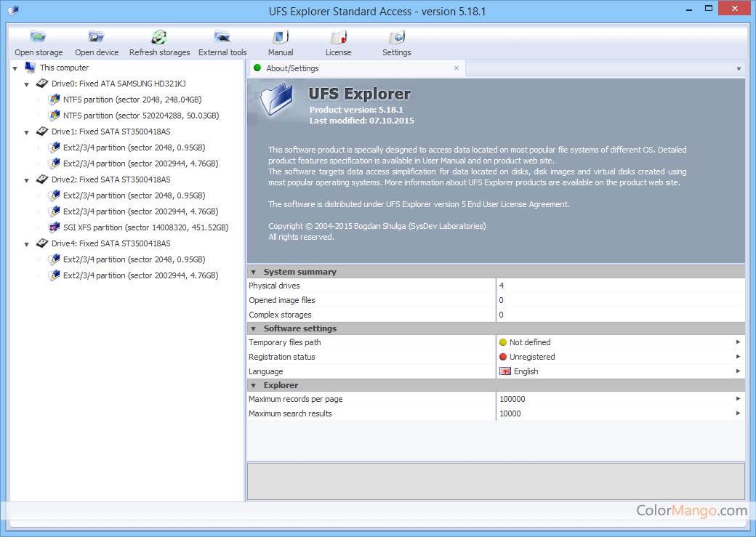Switch to the About/Settings tab
The image size is (756, 537).
[x=292, y=68]
